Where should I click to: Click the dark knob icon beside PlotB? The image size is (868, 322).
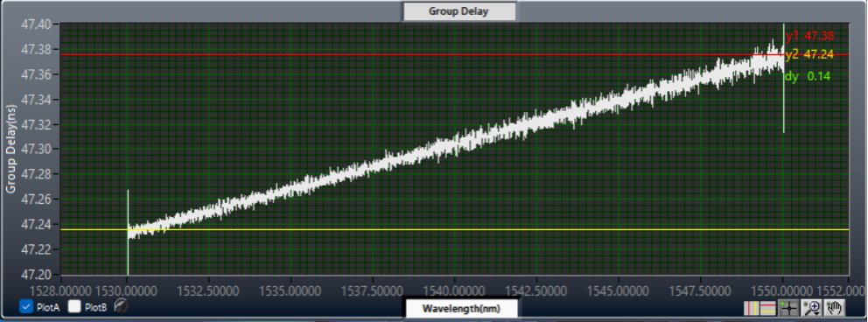click(121, 305)
